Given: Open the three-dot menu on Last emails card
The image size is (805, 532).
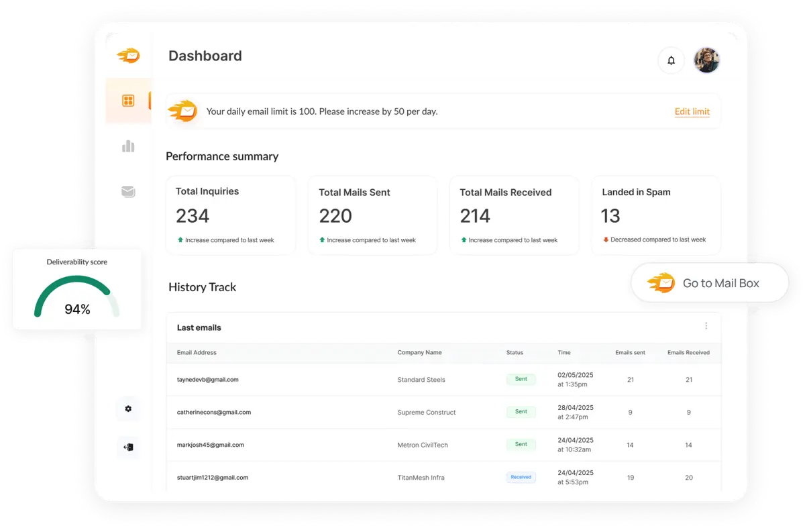Looking at the screenshot, I should 706,326.
